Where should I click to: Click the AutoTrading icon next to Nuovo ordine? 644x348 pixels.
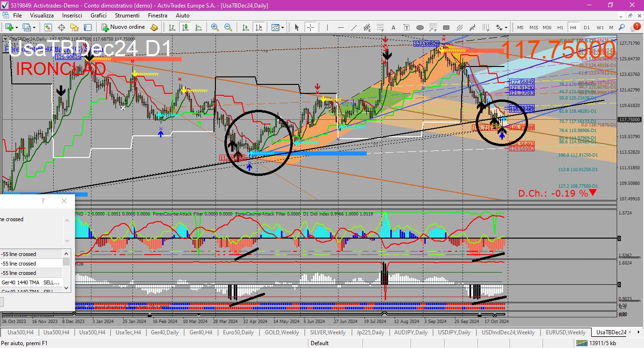click(x=154, y=27)
